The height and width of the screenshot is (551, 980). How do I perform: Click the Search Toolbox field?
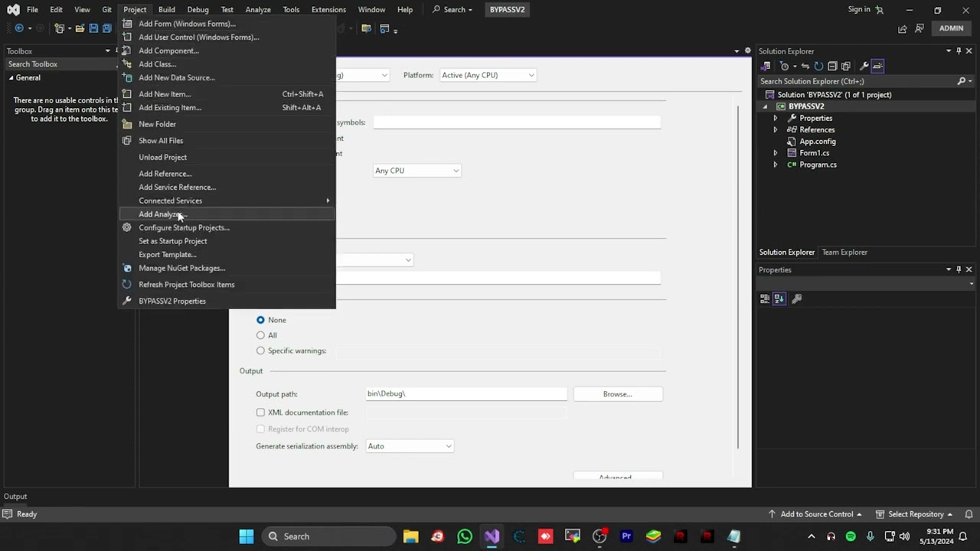point(60,64)
